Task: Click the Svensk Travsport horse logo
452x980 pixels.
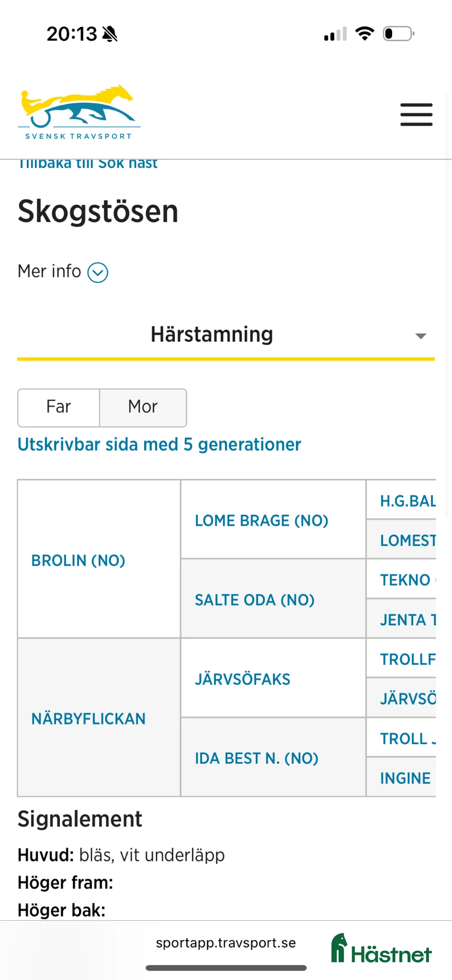Action: click(78, 109)
